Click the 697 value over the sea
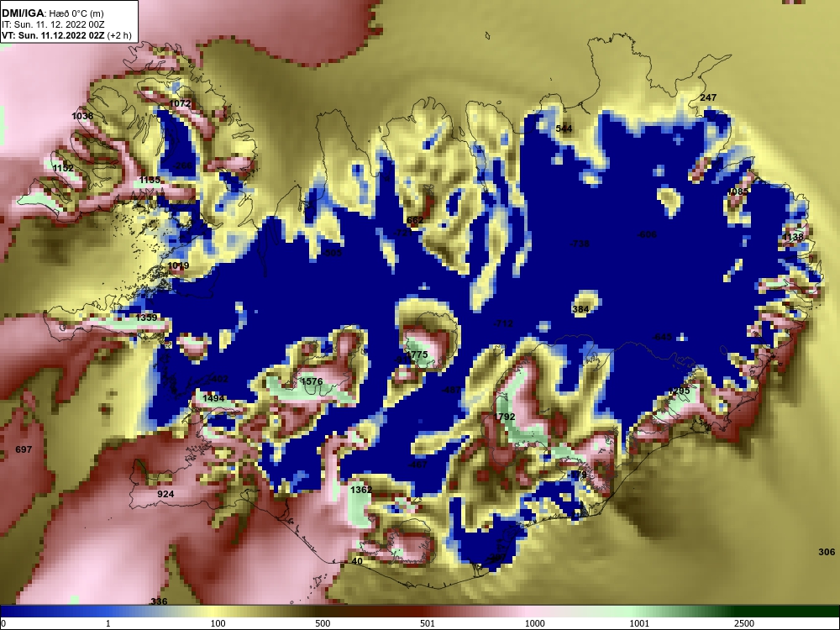 point(24,449)
